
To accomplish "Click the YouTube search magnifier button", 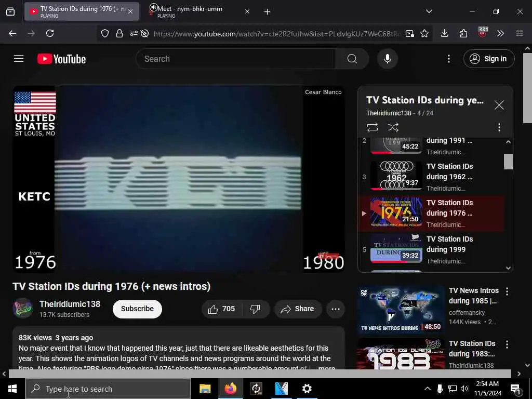I will click(x=352, y=59).
